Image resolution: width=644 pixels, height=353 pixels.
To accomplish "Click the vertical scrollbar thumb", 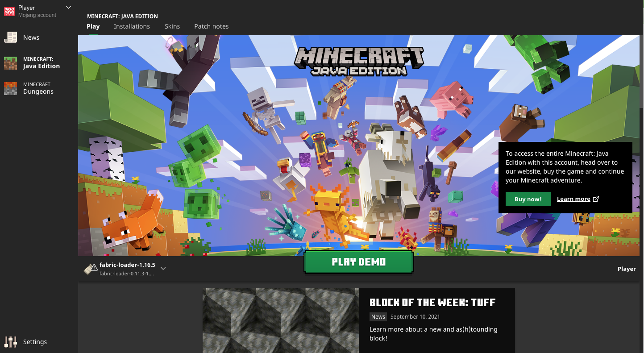I will 642,71.
